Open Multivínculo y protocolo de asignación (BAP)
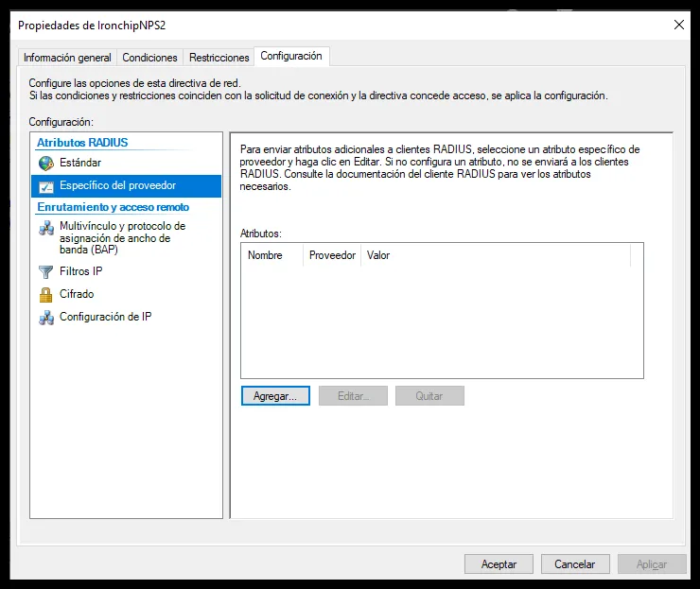700x589 pixels. (x=126, y=238)
